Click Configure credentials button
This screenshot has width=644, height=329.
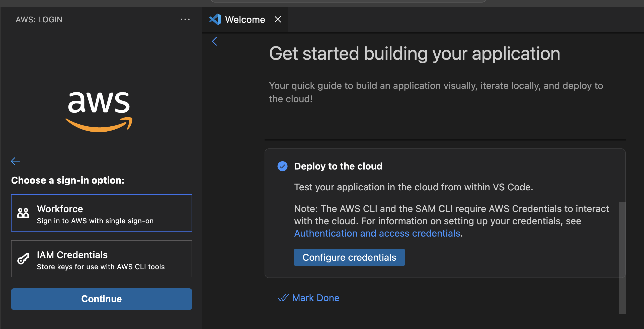pos(349,257)
